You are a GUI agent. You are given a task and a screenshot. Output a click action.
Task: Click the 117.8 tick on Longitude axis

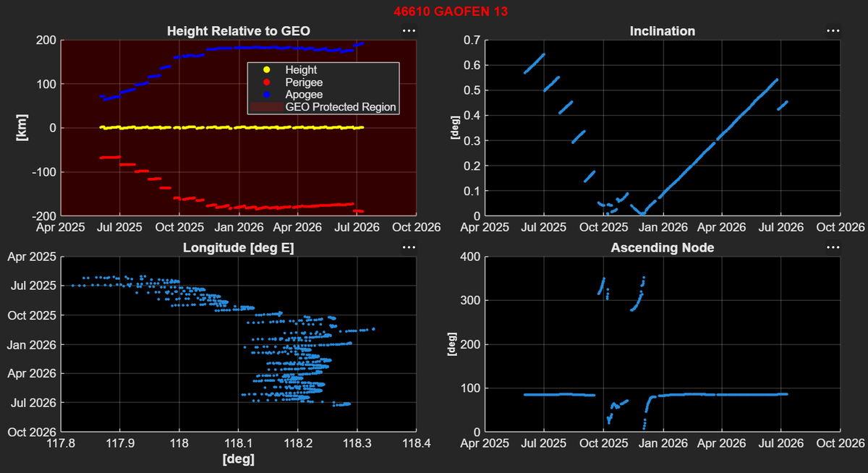[61, 444]
